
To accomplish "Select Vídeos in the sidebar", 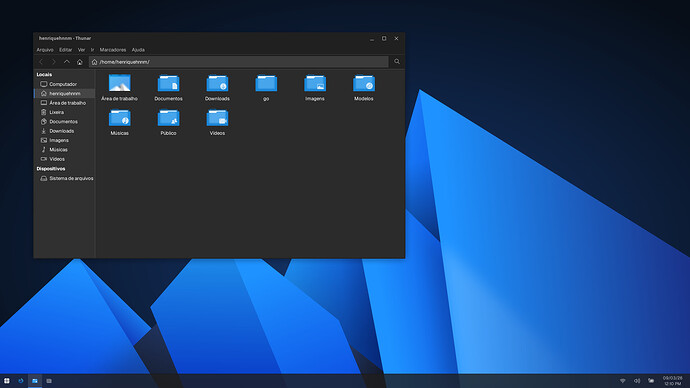I will click(x=64, y=159).
